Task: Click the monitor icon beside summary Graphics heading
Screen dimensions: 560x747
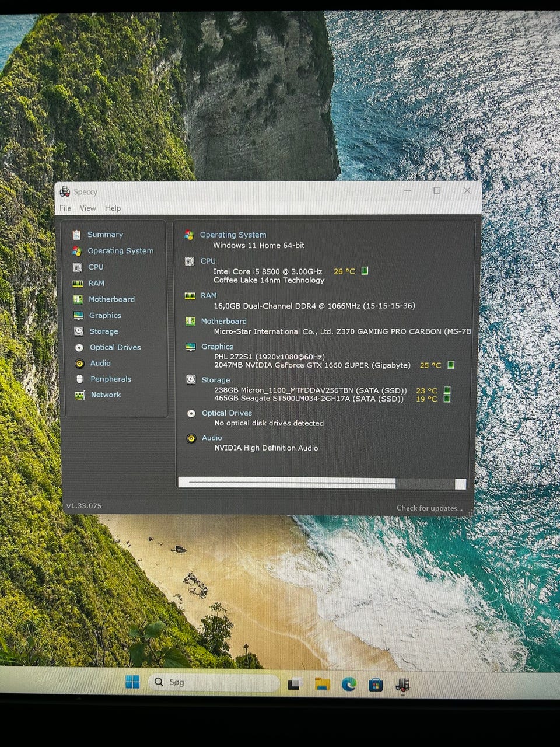Action: pos(190,347)
